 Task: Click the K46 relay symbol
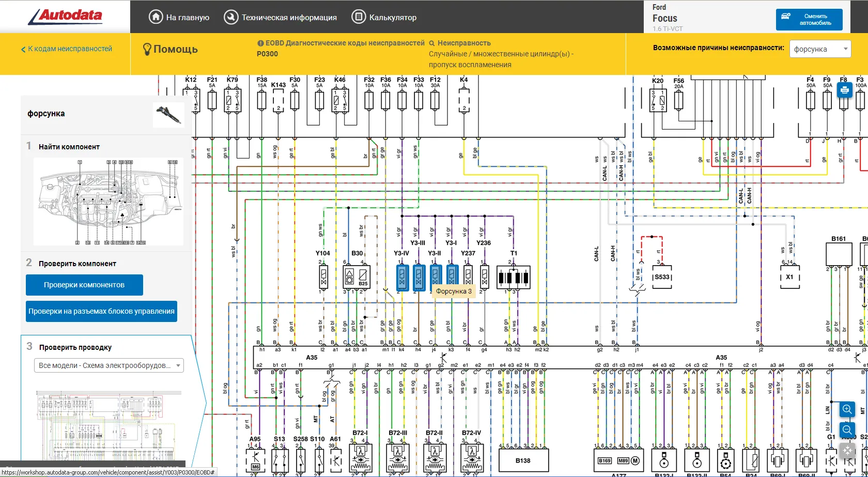[x=340, y=100]
